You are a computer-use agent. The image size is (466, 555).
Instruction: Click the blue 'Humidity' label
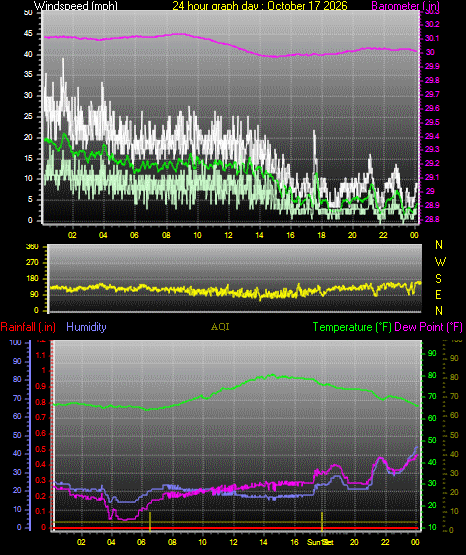[86, 327]
